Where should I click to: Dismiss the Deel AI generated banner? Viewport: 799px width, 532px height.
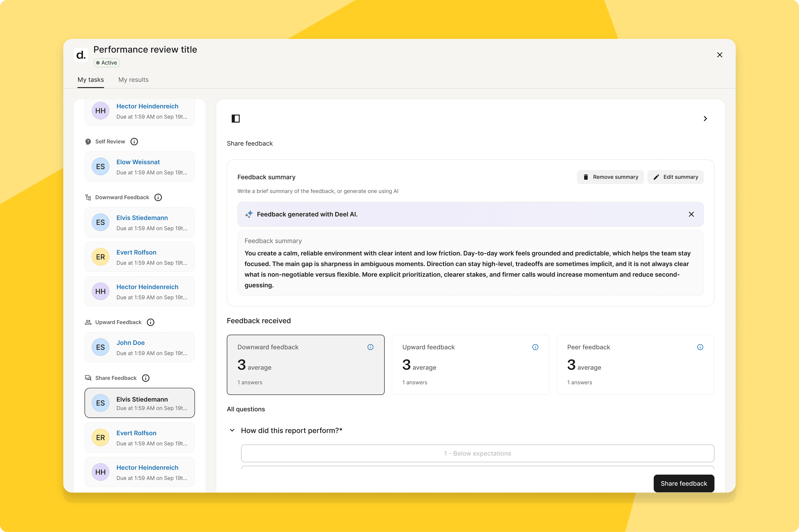(x=691, y=214)
